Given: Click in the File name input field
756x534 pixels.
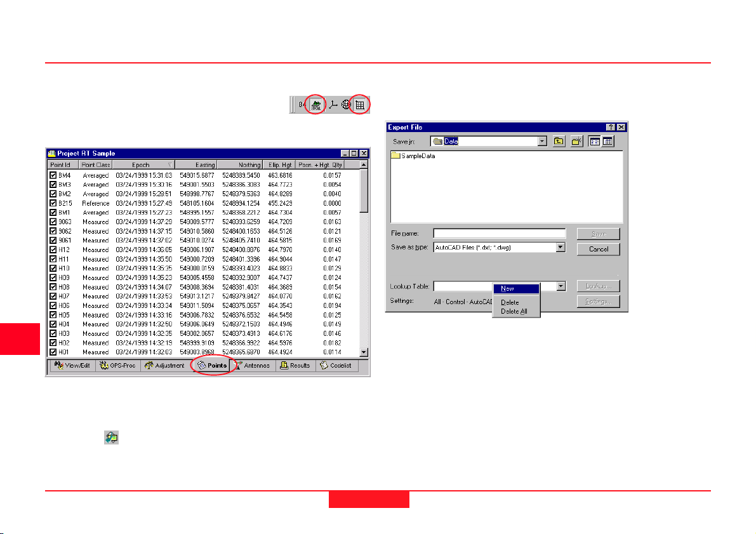Looking at the screenshot, I should [x=499, y=234].
